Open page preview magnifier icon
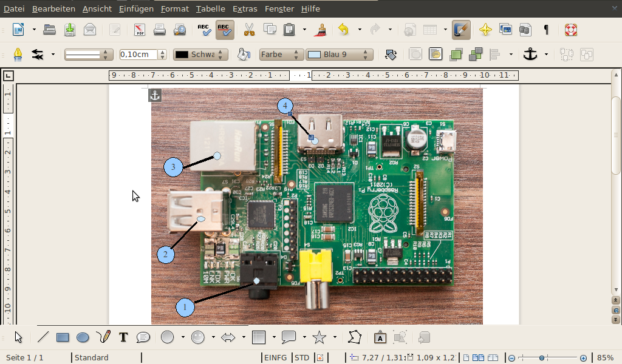The height and width of the screenshot is (364, 622). pos(180,30)
